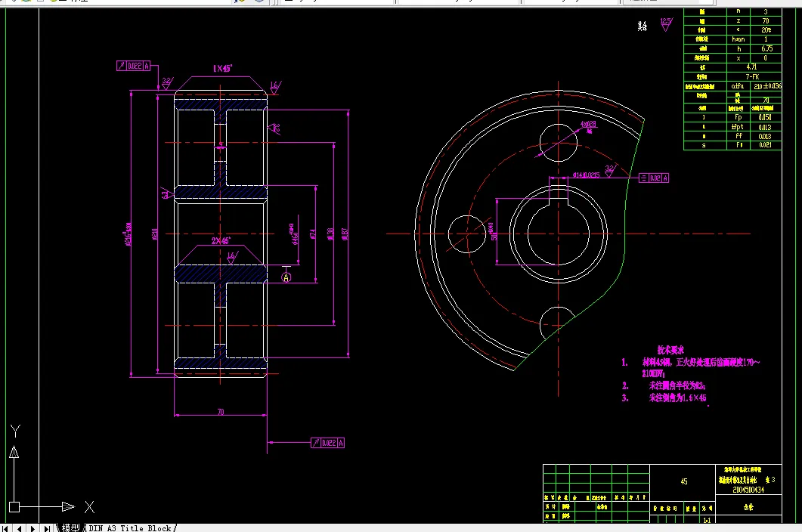Select the upper-left 0.022 A tolerance frame
802x532 pixels.
coord(134,66)
